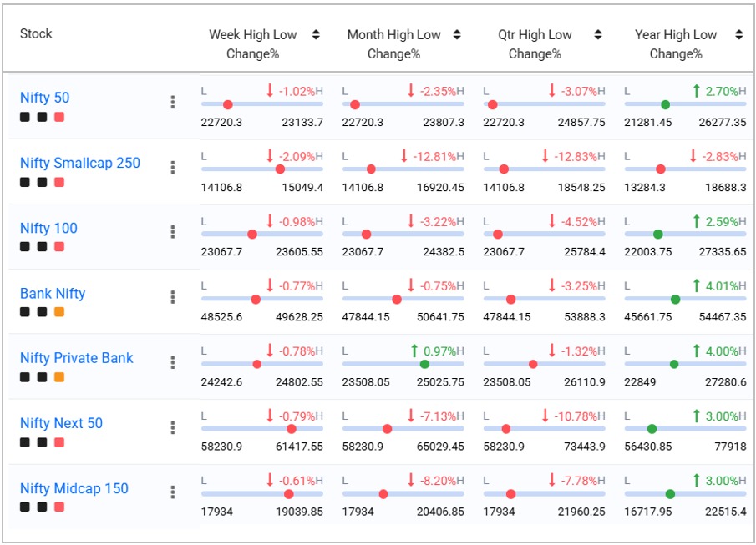This screenshot has height=545, width=756.
Task: Click the -2.83% year change value
Action: click(x=720, y=156)
